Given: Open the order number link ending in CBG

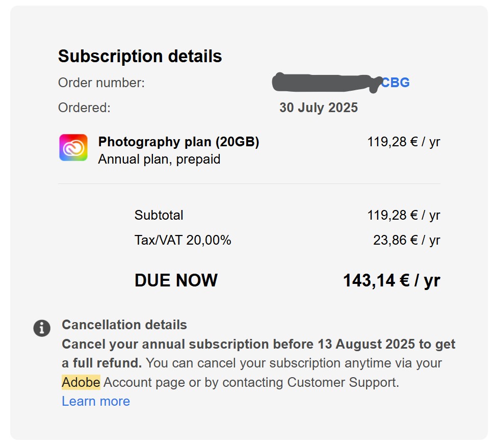Looking at the screenshot, I should tap(396, 83).
